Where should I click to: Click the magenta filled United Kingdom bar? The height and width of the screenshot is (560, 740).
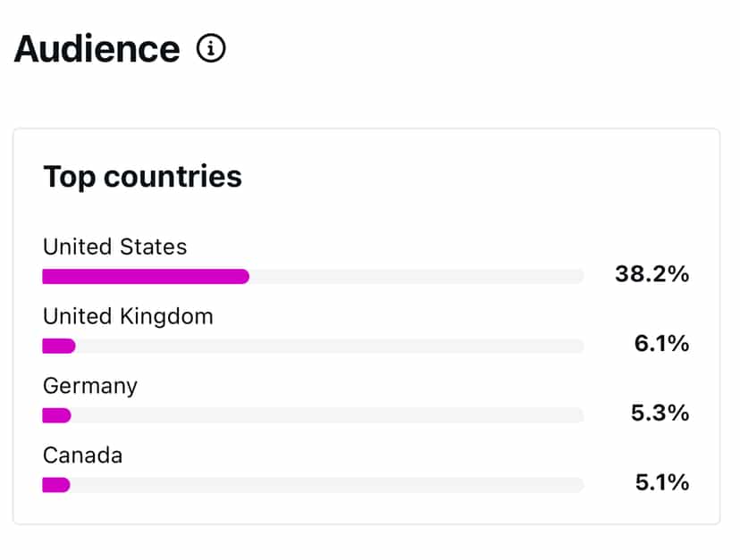[59, 346]
